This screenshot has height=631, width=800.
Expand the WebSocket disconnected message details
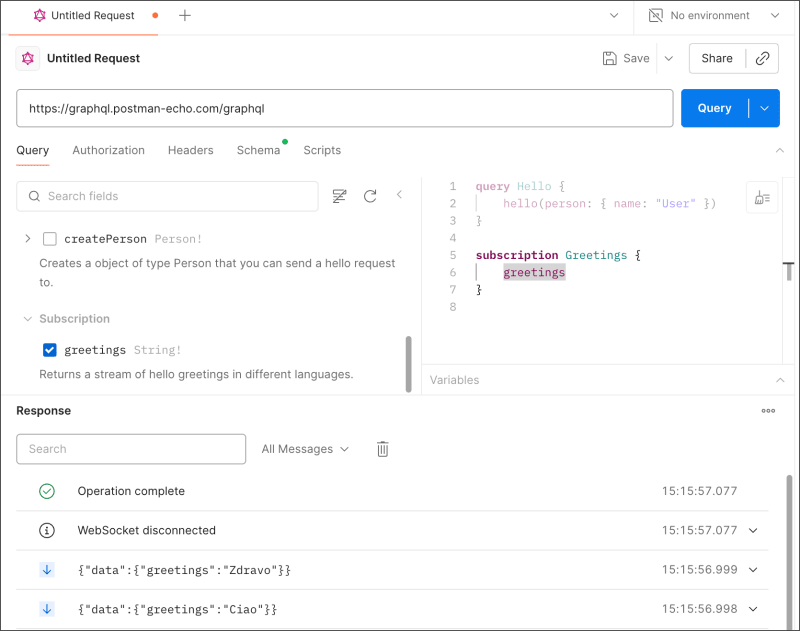point(753,530)
